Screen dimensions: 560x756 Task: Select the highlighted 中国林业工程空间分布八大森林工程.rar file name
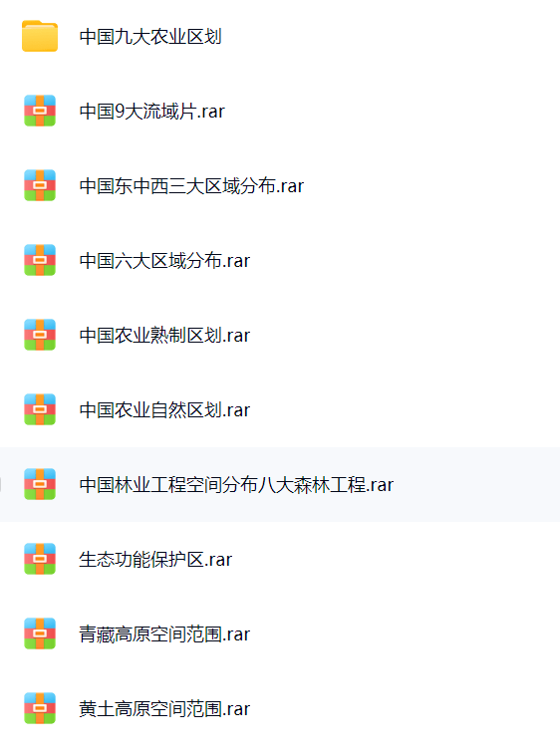tap(236, 485)
